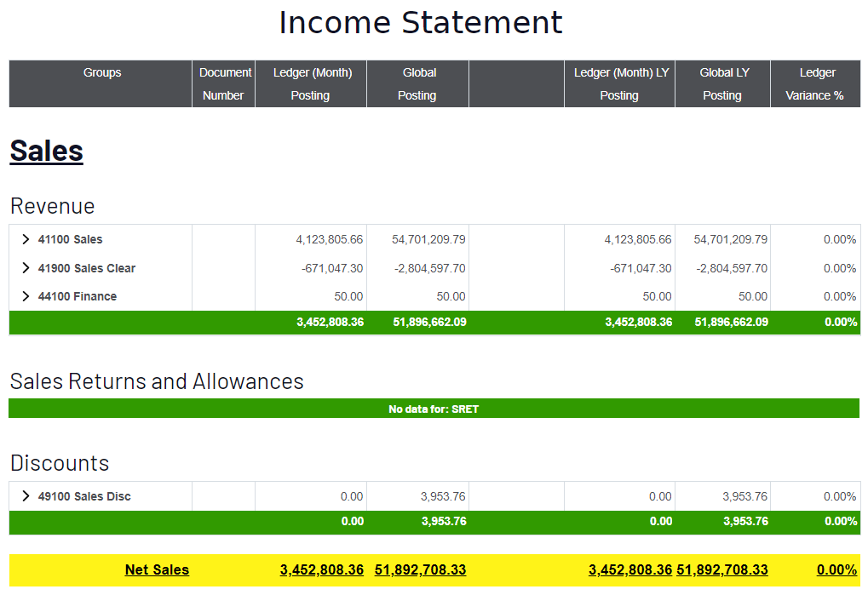Click Net Sales 51,892,708.33 in Global Posting
The height and width of the screenshot is (595, 868).
tap(420, 569)
